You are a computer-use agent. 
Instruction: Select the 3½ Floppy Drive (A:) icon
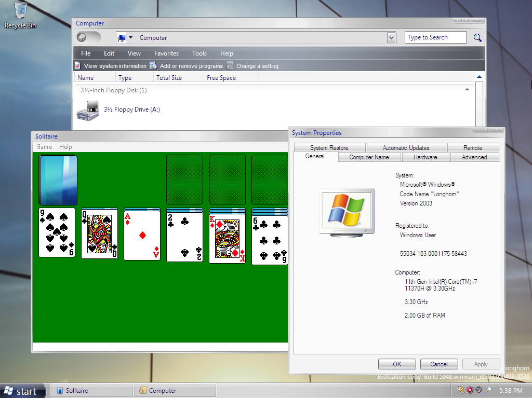pos(88,110)
